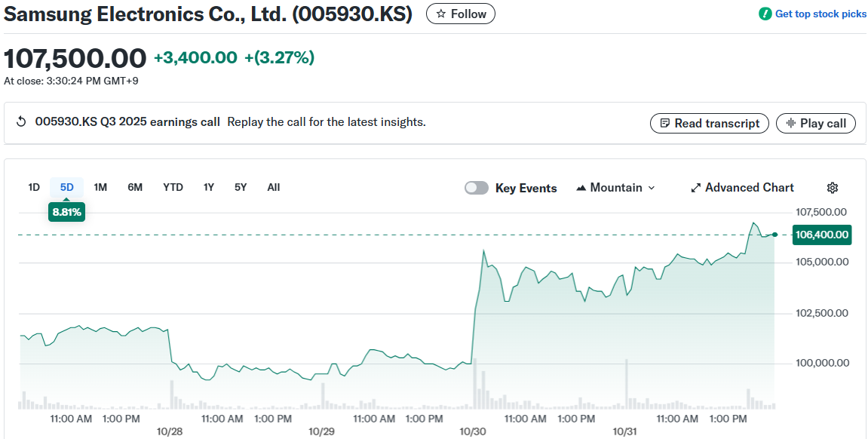Screen dimensions: 868x439
Task: Click the 106,400.00 price marker label
Action: pos(821,235)
